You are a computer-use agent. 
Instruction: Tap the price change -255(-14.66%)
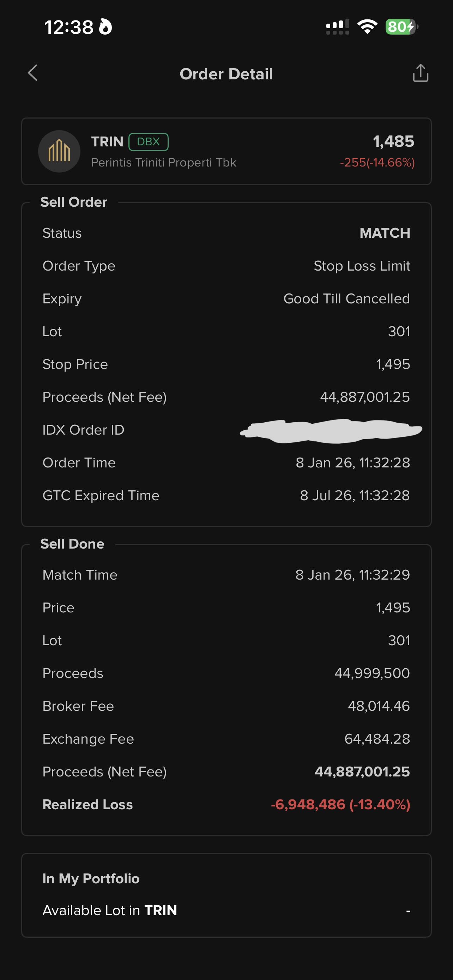(377, 162)
